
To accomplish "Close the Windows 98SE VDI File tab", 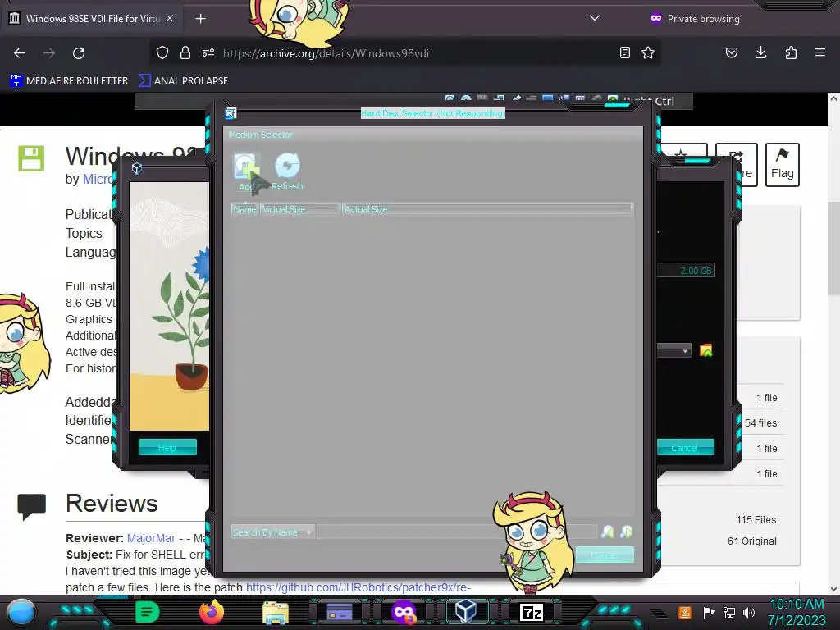I will (x=170, y=18).
